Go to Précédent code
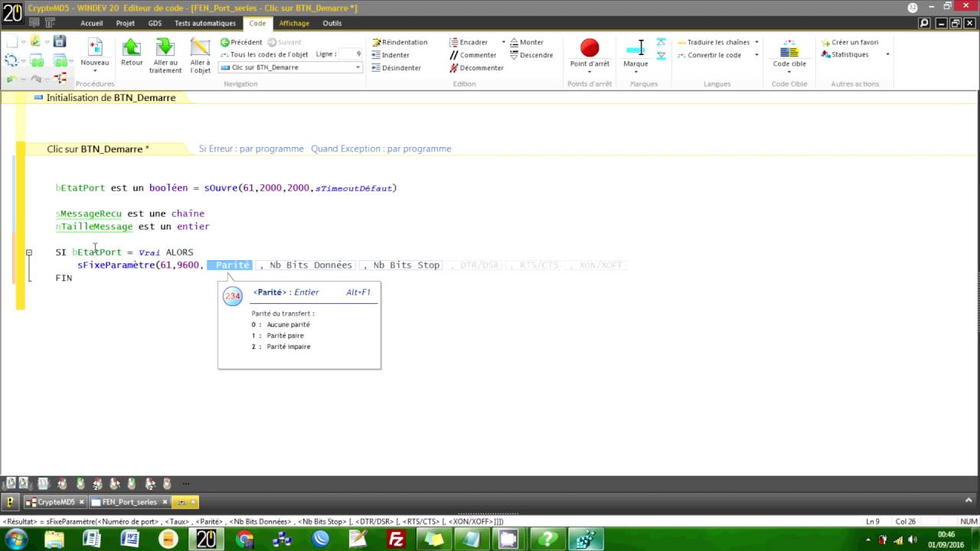Image resolution: width=980 pixels, height=551 pixels. click(x=241, y=42)
